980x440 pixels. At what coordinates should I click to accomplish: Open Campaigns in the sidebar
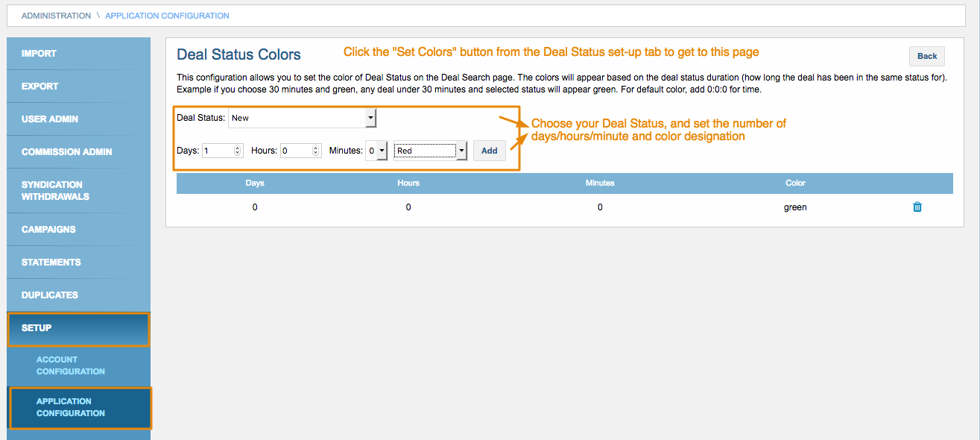78,230
